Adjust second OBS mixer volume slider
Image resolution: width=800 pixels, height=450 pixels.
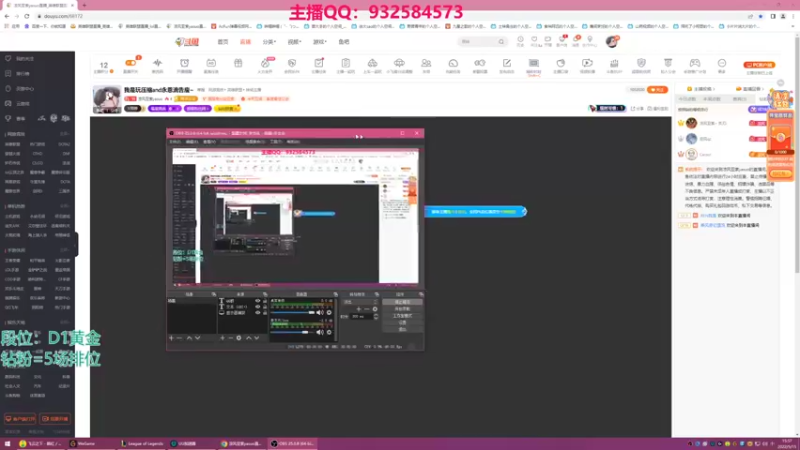293,332
